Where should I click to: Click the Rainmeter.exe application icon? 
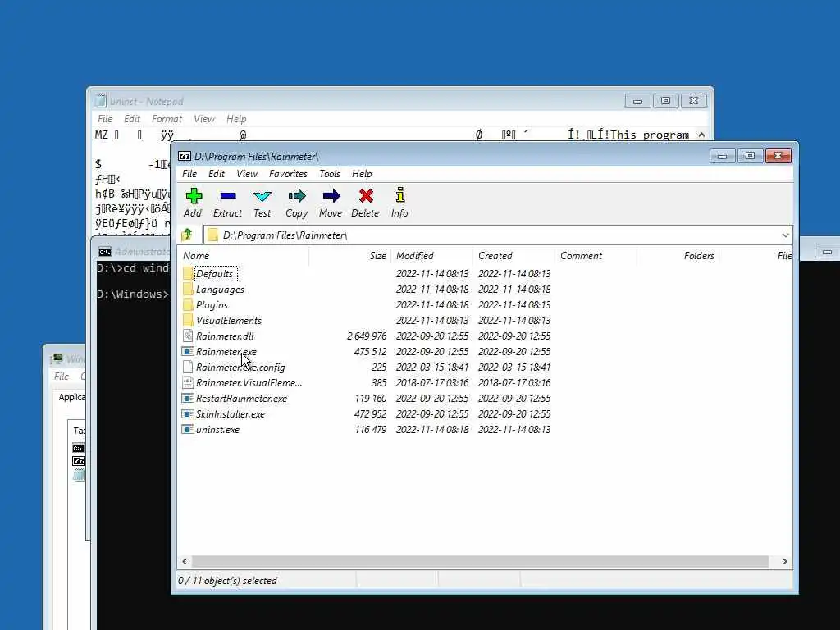coord(188,351)
